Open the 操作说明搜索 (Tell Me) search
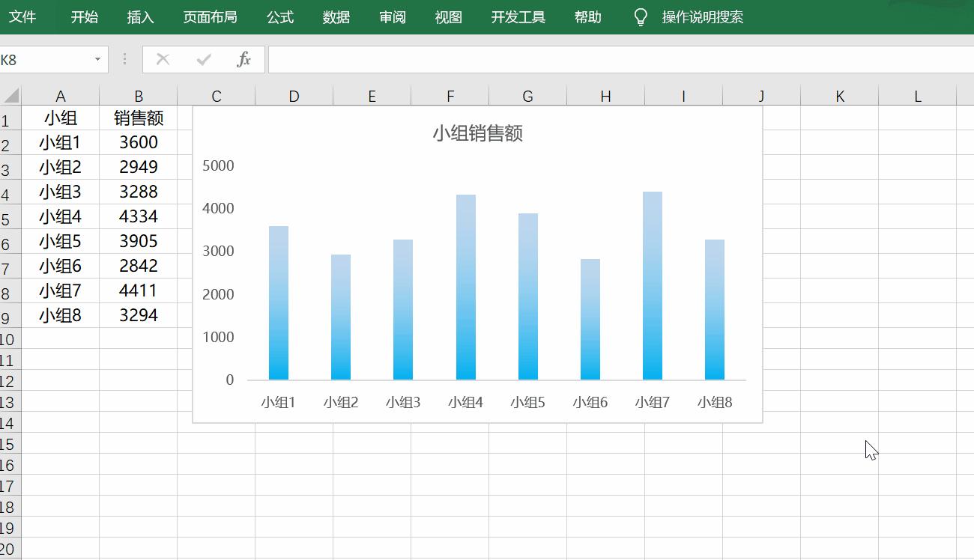This screenshot has width=974, height=560. coord(700,16)
